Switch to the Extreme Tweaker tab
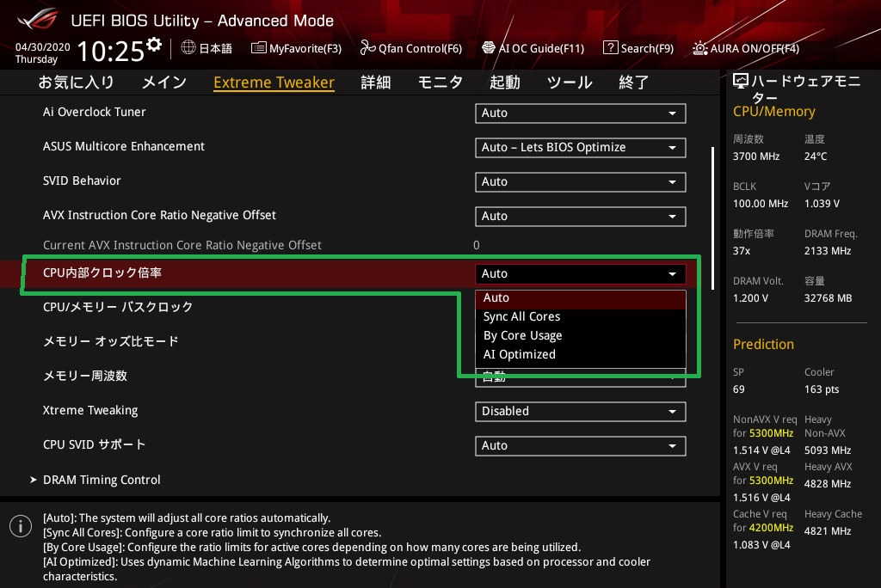This screenshot has height=588, width=881. [x=274, y=83]
